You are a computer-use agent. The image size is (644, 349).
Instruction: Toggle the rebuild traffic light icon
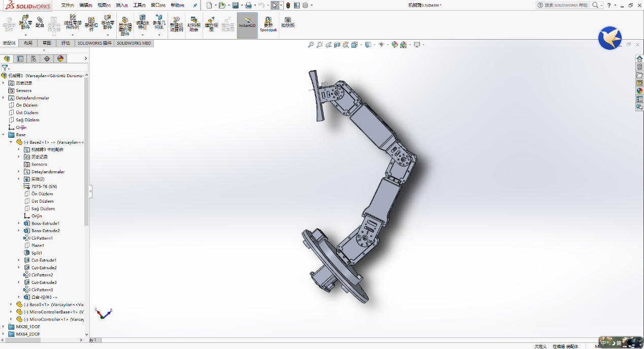click(x=288, y=5)
